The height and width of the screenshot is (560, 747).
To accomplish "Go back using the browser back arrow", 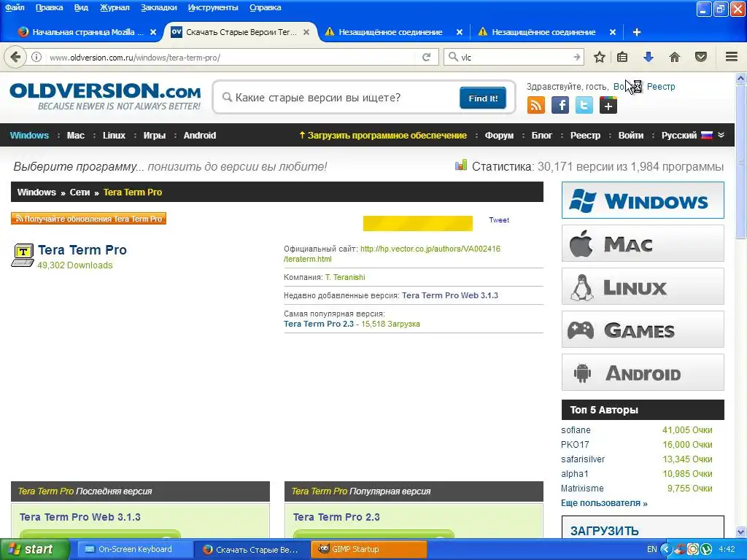I will [x=15, y=57].
